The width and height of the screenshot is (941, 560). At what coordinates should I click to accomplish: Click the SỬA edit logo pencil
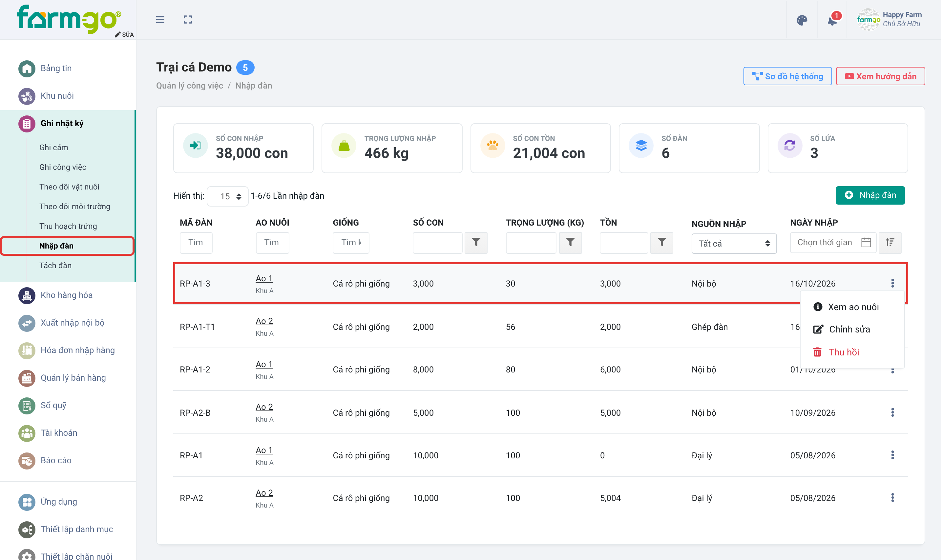tap(124, 34)
